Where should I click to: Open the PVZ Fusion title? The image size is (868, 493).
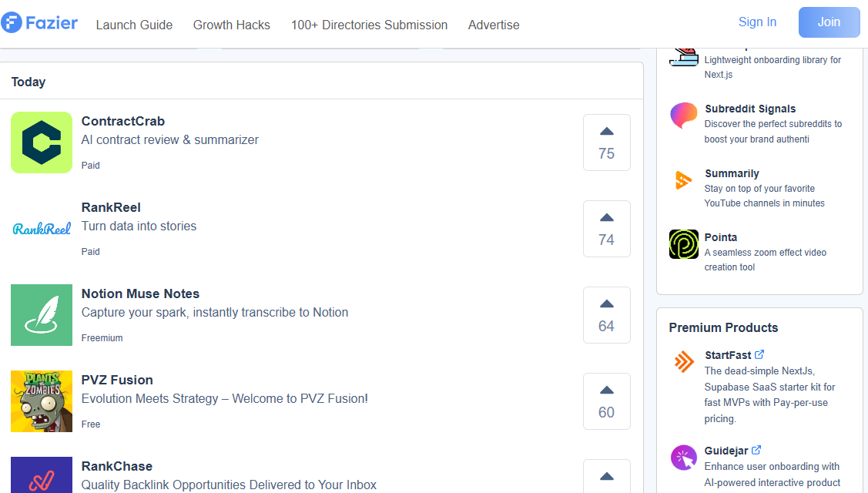coord(117,381)
